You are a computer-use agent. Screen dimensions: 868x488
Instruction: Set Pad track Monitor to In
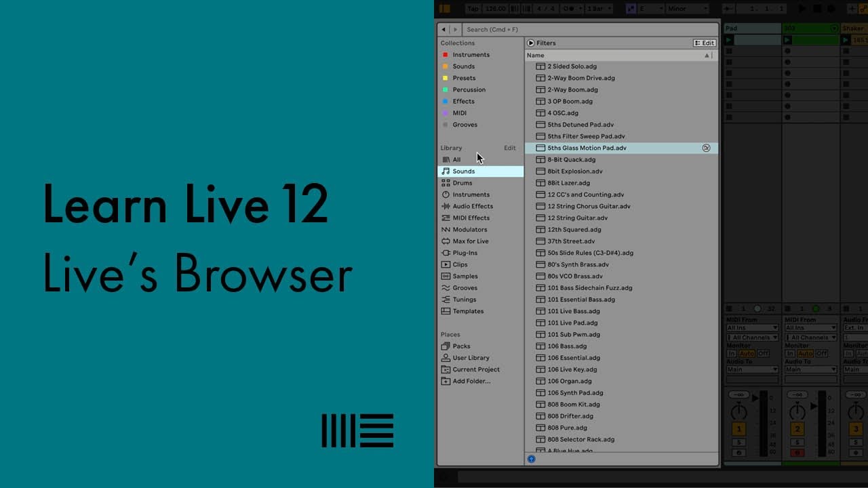(732, 354)
